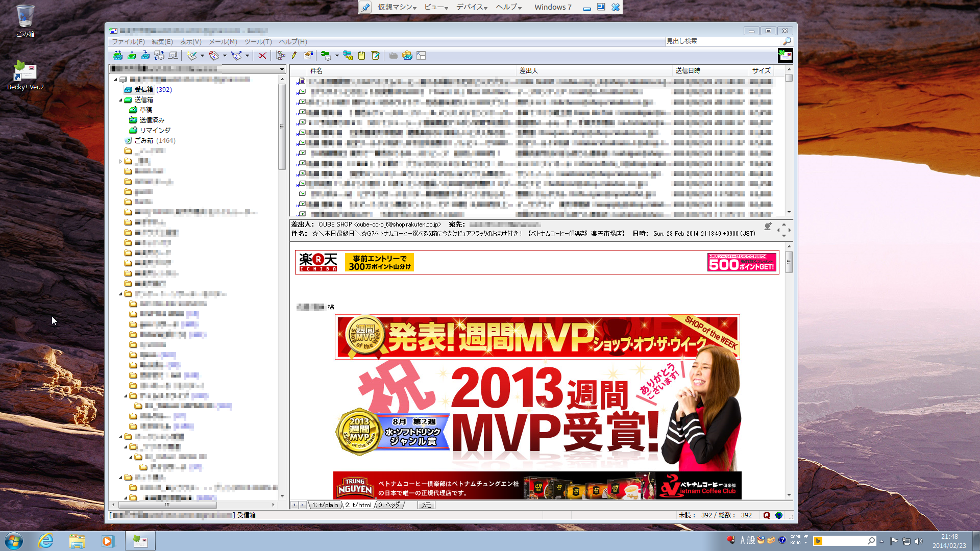Click the yellow clipboard memo icon
This screenshot has height=551, width=980.
pos(361,56)
